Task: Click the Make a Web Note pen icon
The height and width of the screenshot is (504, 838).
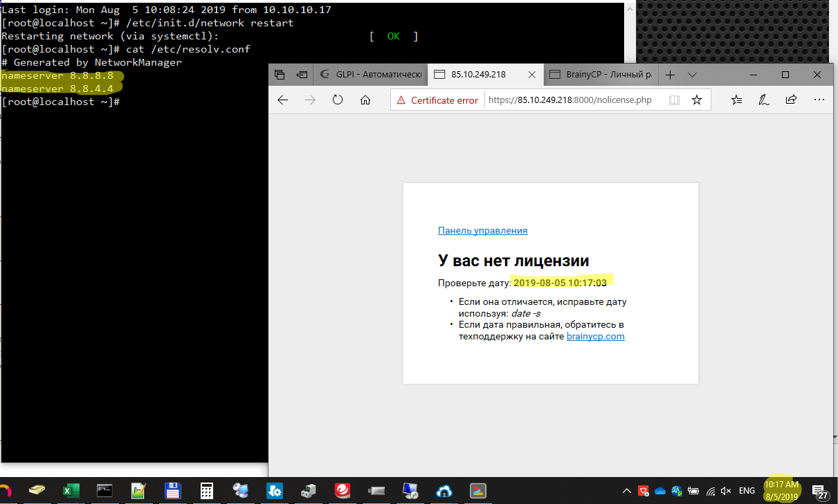Action: [x=763, y=100]
